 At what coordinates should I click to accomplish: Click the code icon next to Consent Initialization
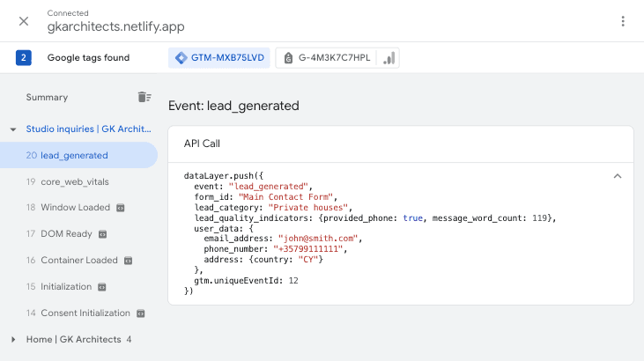pyautogui.click(x=140, y=313)
